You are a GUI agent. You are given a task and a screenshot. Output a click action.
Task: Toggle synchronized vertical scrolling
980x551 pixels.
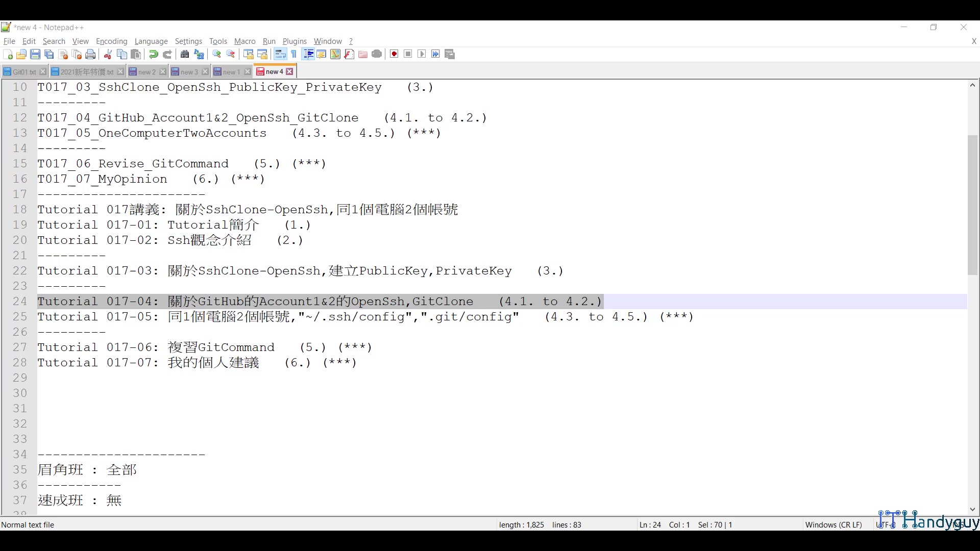[248, 54]
